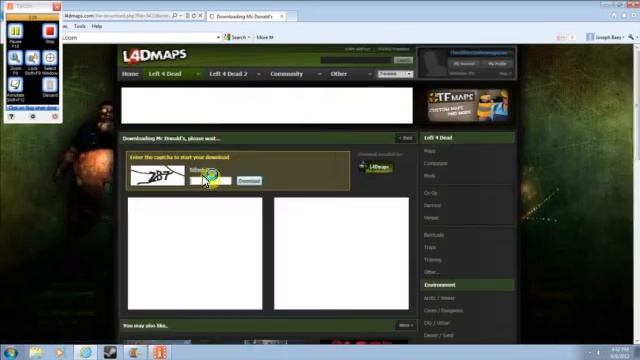Image resolution: width=640 pixels, height=360 pixels.
Task: Click the site Search submit button
Action: pos(403,60)
